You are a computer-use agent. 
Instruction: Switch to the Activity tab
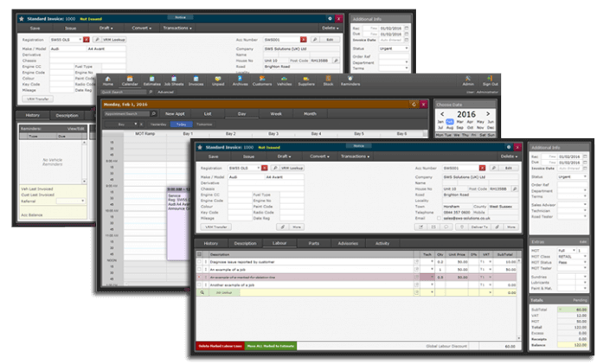click(x=382, y=243)
